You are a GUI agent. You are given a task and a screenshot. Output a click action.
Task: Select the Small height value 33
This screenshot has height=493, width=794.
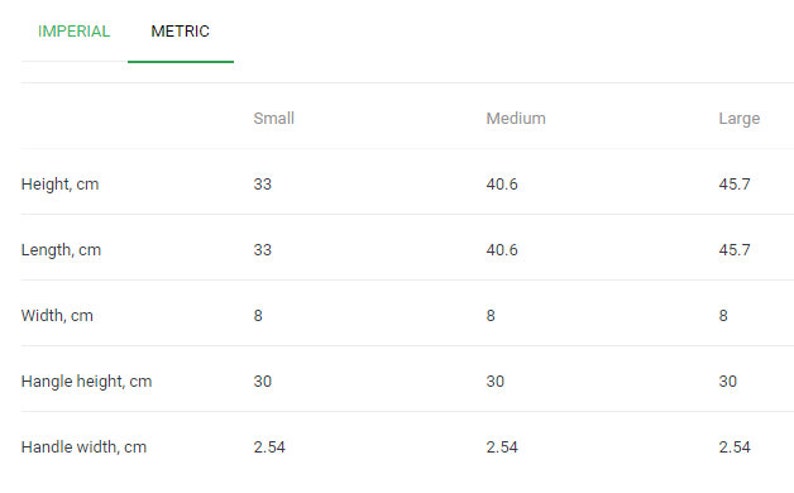[262, 184]
